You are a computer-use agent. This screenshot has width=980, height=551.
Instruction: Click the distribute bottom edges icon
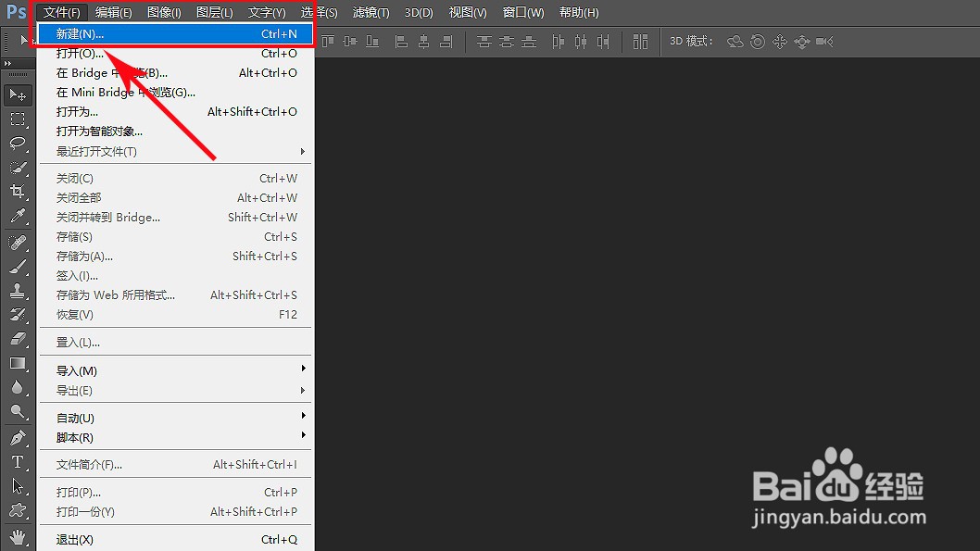[529, 42]
